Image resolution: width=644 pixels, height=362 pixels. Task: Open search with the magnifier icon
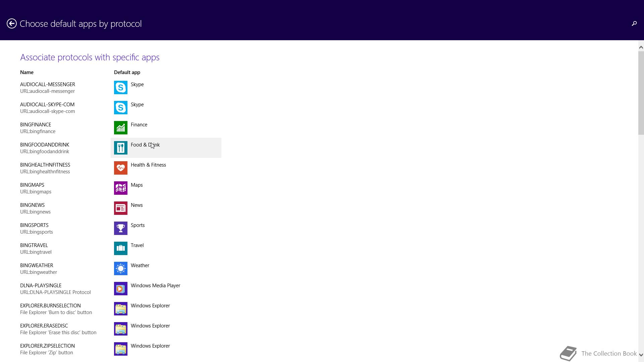click(634, 23)
